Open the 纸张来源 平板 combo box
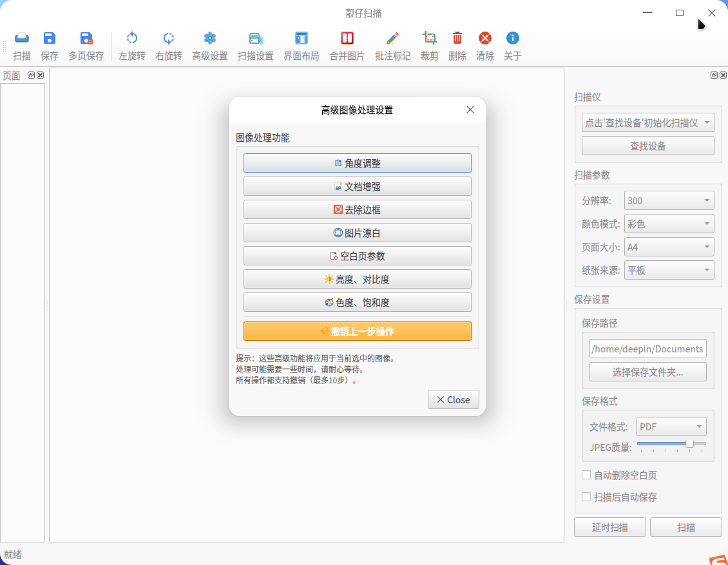The width and height of the screenshot is (728, 565). (669, 270)
